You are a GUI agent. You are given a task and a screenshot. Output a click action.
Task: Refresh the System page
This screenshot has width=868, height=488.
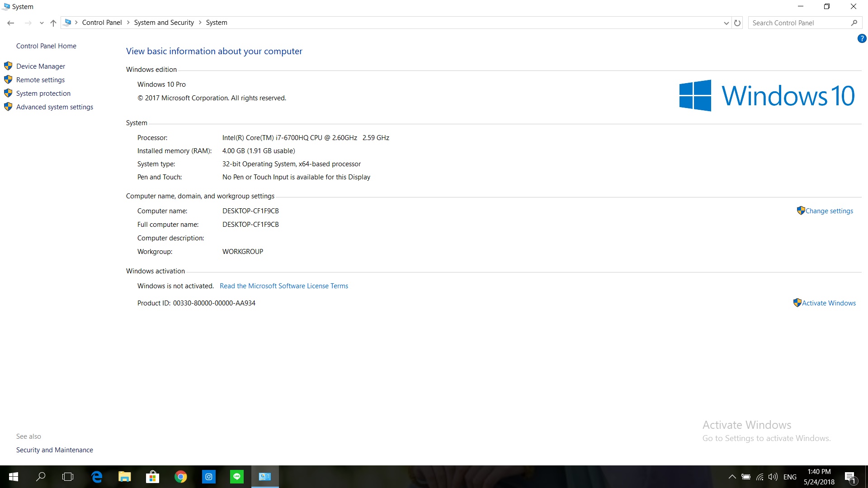737,23
